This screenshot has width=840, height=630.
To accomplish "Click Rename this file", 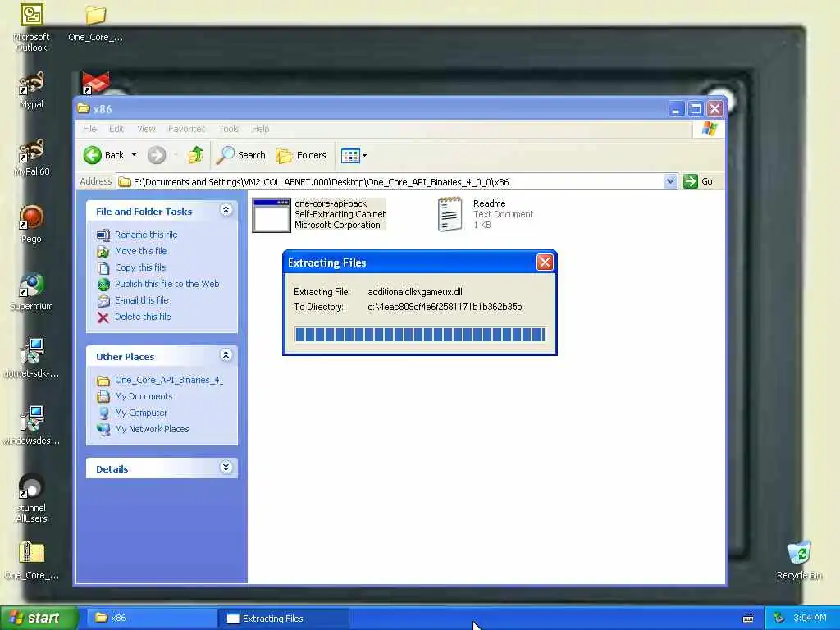I will (x=146, y=235).
